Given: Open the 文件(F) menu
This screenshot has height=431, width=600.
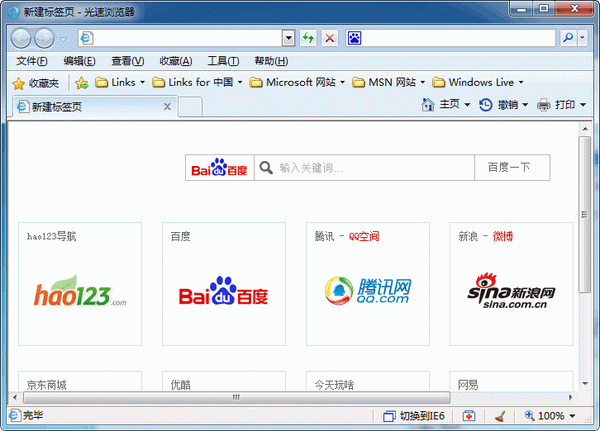Looking at the screenshot, I should click(x=32, y=61).
